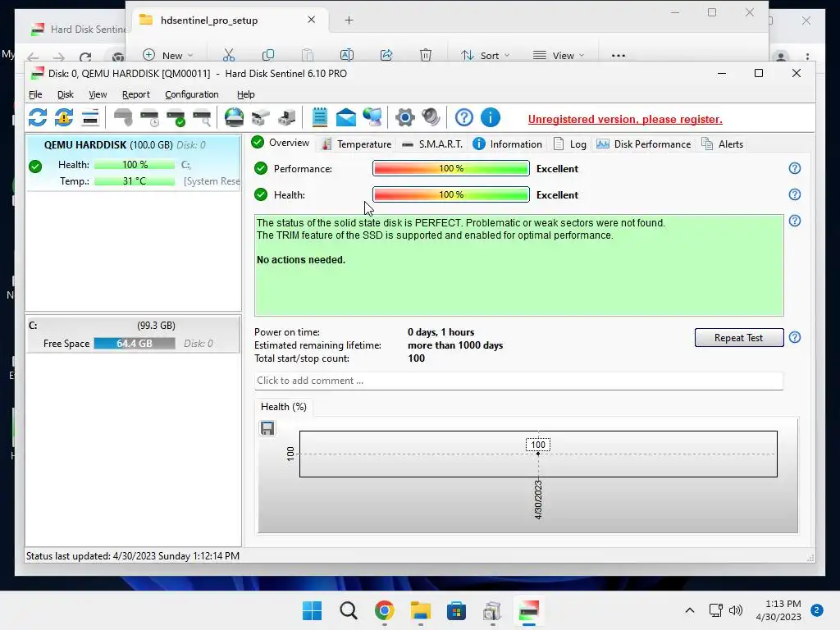The height and width of the screenshot is (630, 840).
Task: Switch to the Alerts tab
Action: (x=722, y=144)
